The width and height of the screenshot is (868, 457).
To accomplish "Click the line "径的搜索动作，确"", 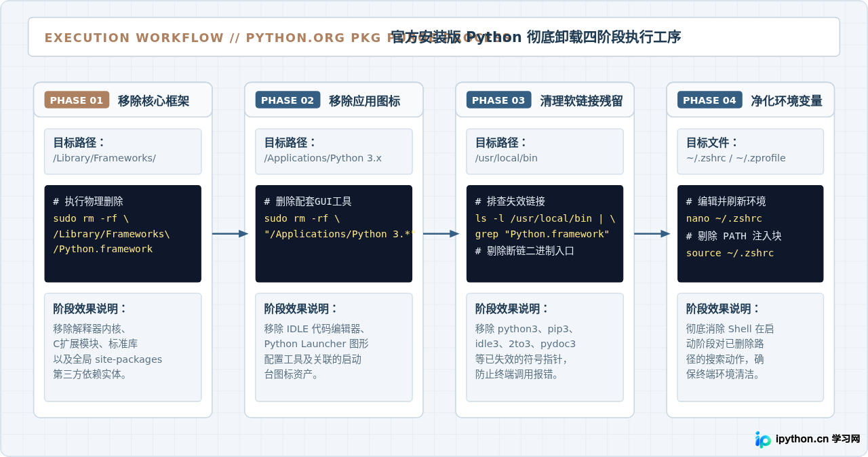I will click(x=725, y=359).
